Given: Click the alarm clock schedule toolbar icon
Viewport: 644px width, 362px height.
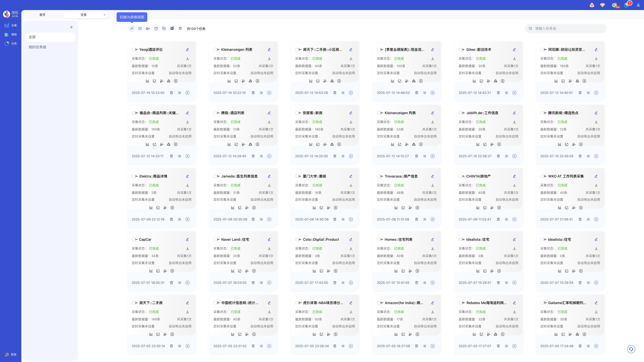Looking at the screenshot, I should tap(156, 29).
